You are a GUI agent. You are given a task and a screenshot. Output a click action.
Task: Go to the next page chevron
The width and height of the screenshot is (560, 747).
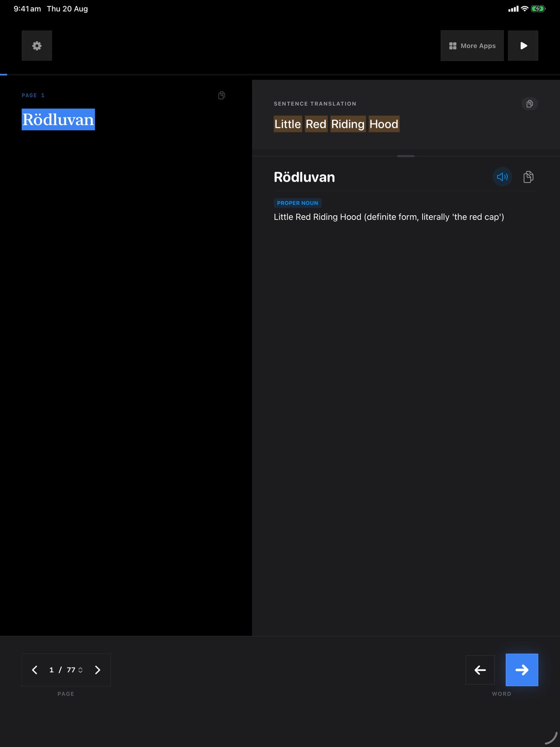pos(98,670)
